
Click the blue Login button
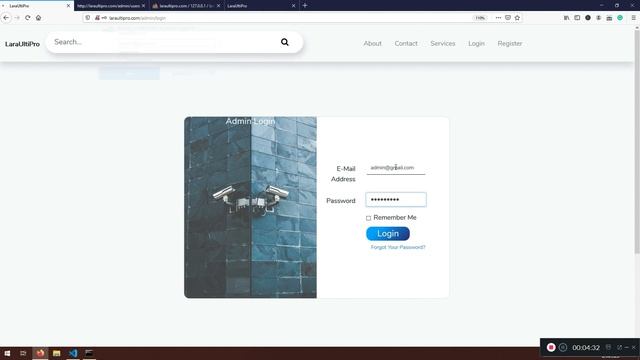(x=388, y=233)
